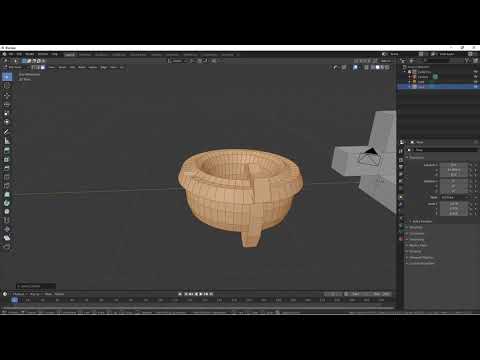
Task: Open the Playback menu in timeline
Action: (x=18, y=294)
